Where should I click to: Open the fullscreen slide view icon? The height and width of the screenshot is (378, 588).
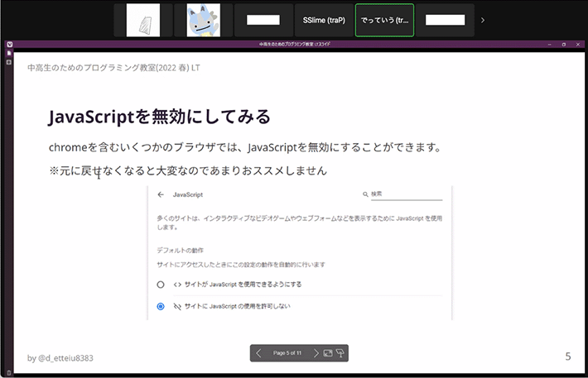(x=328, y=353)
